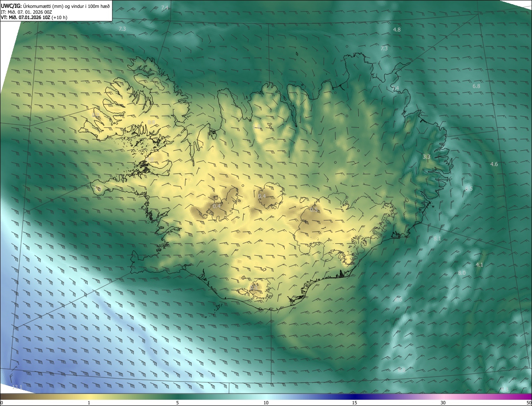Click the 8.0 value label on map
Image resolution: width=532 pixels, height=406 pixels.
[462, 273]
